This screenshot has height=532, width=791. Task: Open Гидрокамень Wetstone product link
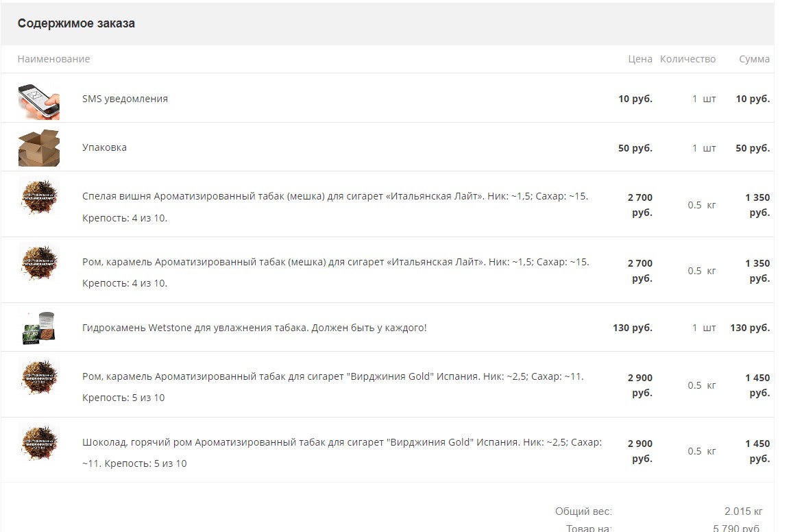coord(254,328)
